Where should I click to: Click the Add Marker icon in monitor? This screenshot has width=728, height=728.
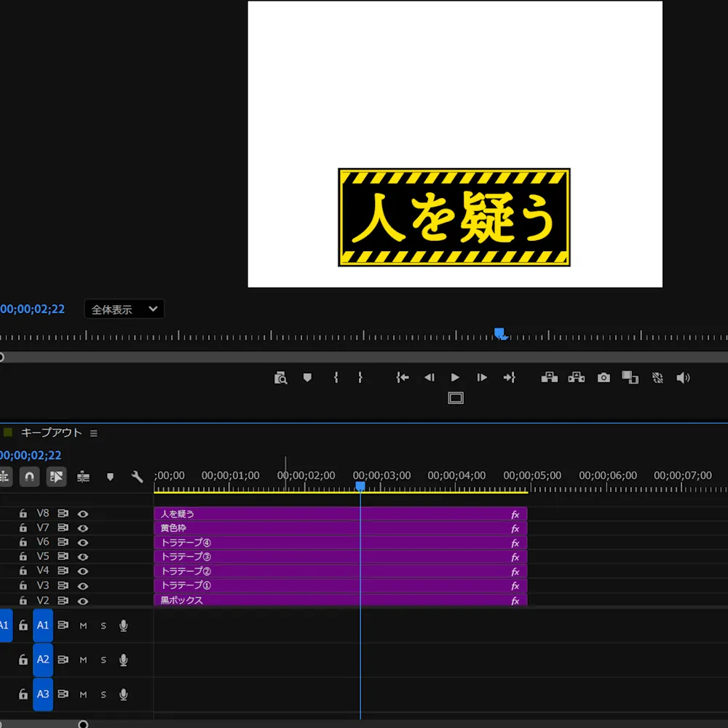coord(307,377)
